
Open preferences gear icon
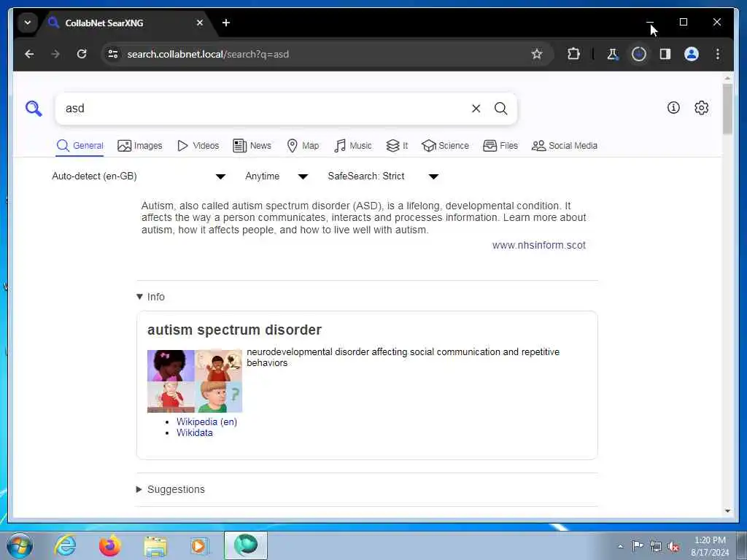(x=701, y=108)
